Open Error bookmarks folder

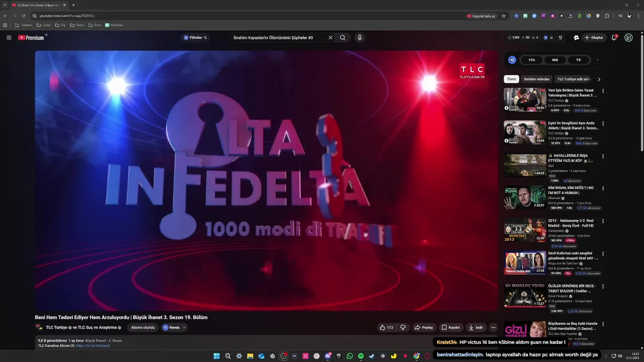95,25
